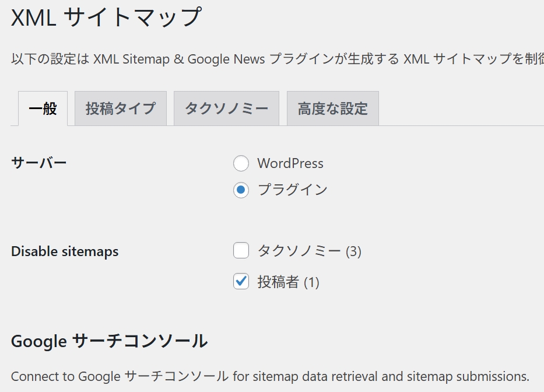Screen dimensions: 544x392
Task: Click the checked 投稿者 checkbox icon
Action: click(x=241, y=282)
